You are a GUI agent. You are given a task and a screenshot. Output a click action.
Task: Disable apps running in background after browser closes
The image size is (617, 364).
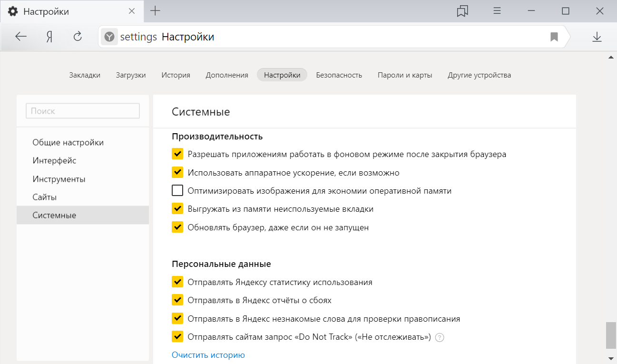point(177,154)
